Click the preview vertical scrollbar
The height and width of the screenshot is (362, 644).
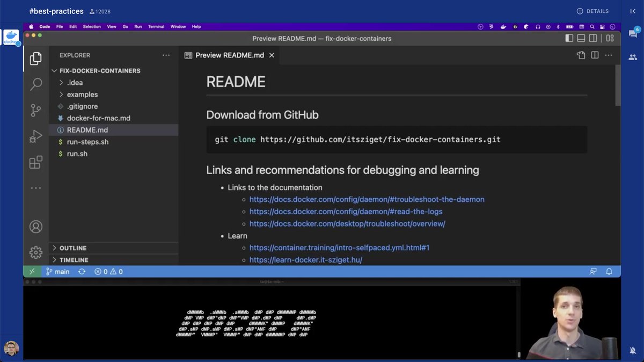click(618, 85)
